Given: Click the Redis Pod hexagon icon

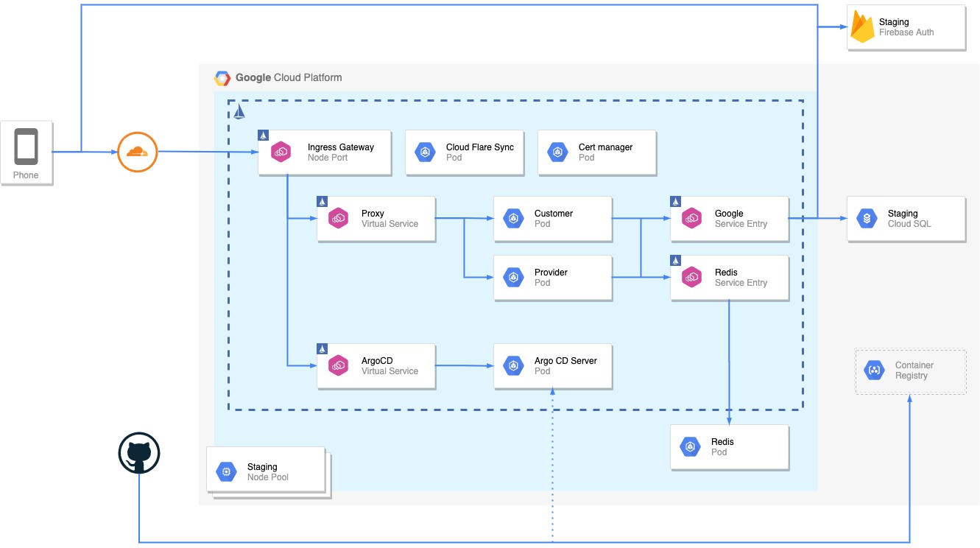Looking at the screenshot, I should coord(691,446).
